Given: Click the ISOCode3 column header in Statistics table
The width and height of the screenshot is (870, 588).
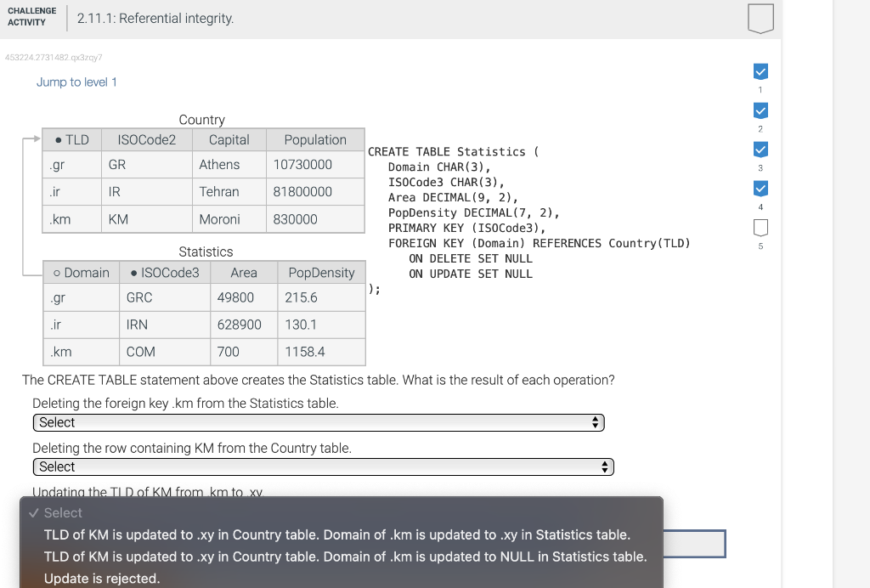Looking at the screenshot, I should (165, 273).
